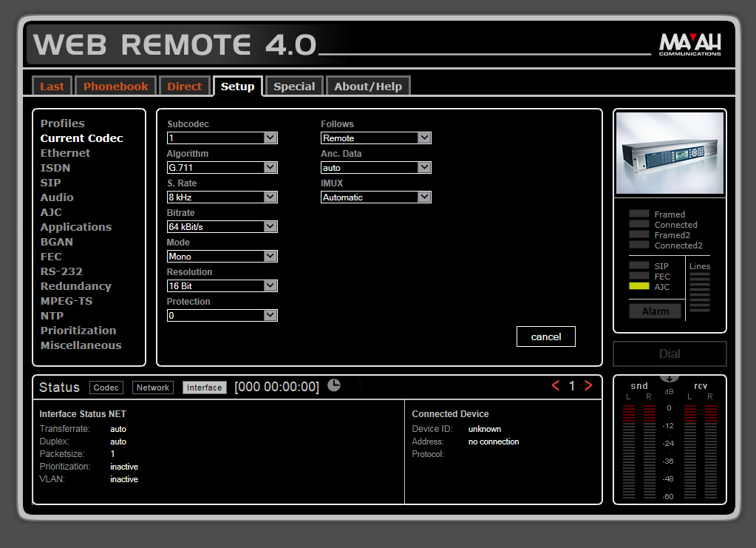Viewport: 756px width, 548px height.
Task: Open AJC settings in sidebar
Action: click(x=51, y=212)
